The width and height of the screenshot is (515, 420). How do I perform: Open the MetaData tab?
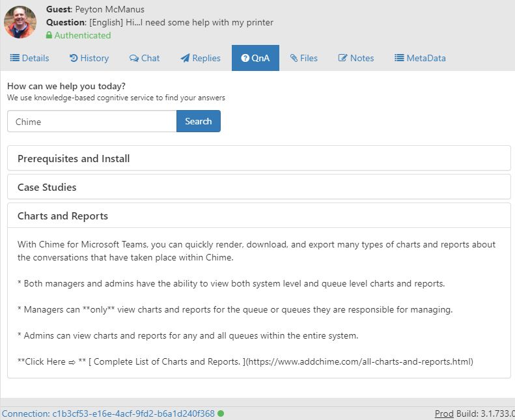(x=420, y=58)
